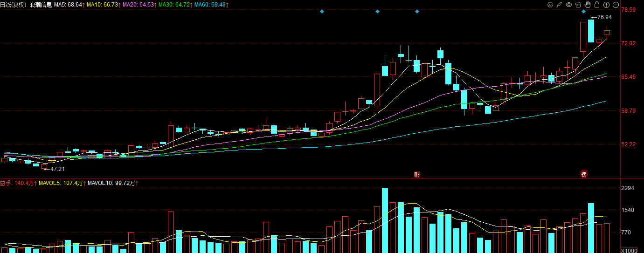This screenshot has width=644, height=253.
Task: Click the leftmost blue diamond marker
Action: click(x=322, y=11)
